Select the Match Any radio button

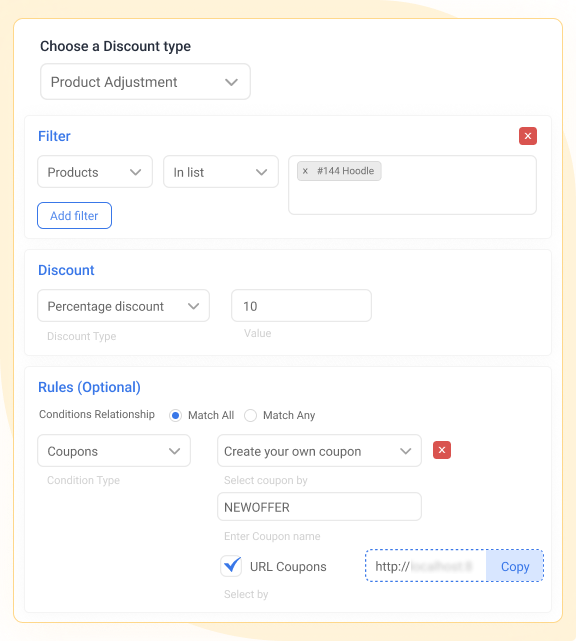250,415
